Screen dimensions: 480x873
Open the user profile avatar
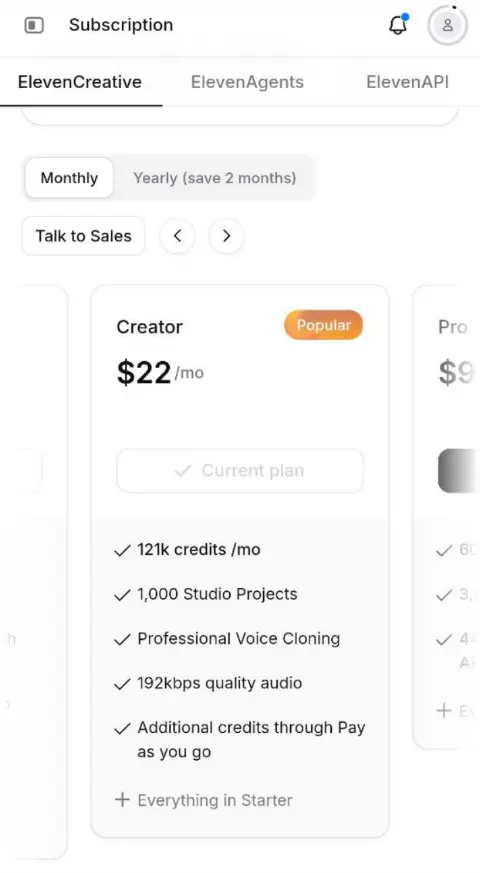pyautogui.click(x=447, y=25)
